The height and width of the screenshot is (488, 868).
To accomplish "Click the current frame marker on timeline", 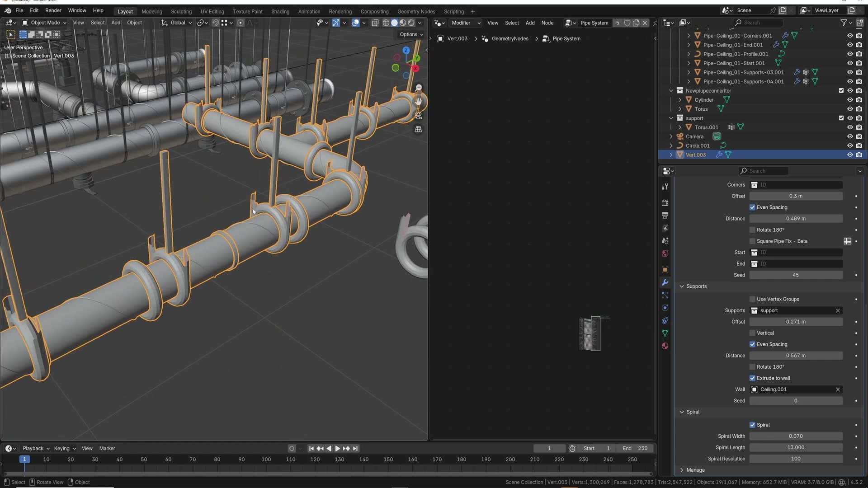I will pos(24,460).
